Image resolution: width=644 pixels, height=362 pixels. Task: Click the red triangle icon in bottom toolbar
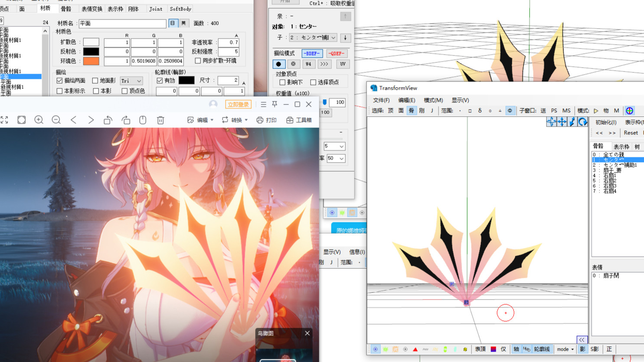click(x=415, y=349)
